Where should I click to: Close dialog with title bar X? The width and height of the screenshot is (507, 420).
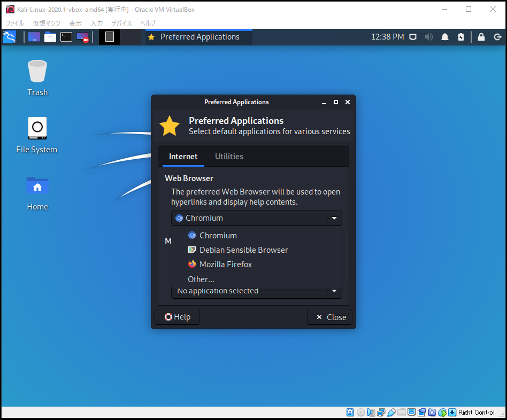348,102
